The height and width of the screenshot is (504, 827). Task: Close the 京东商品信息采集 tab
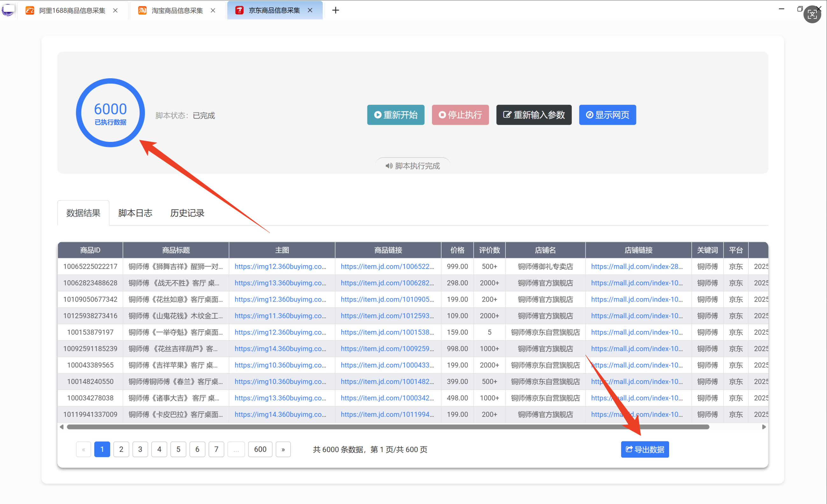point(310,10)
